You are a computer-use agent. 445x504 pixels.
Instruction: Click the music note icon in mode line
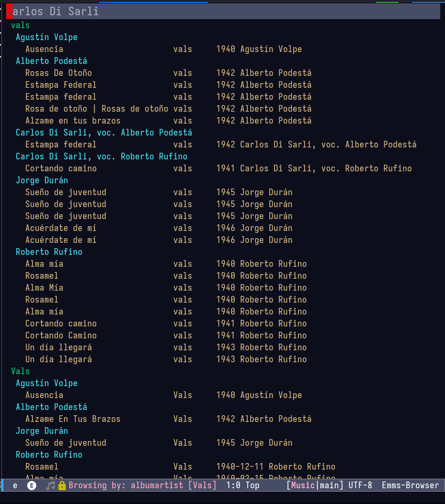[x=50, y=485]
